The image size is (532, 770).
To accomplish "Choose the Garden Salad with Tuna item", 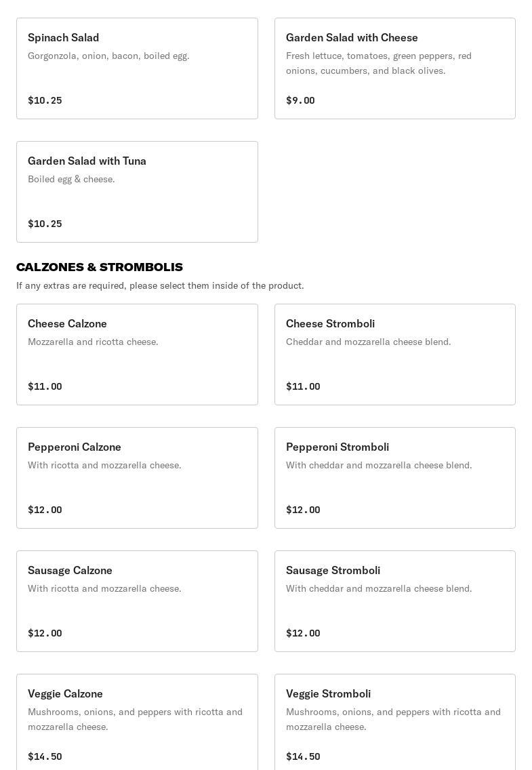I will 137,192.
